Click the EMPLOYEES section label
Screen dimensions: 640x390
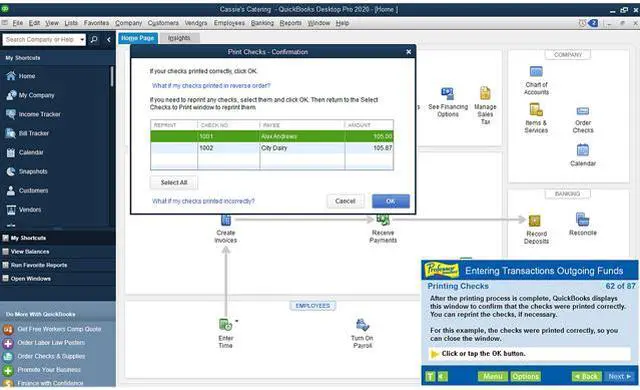click(313, 306)
